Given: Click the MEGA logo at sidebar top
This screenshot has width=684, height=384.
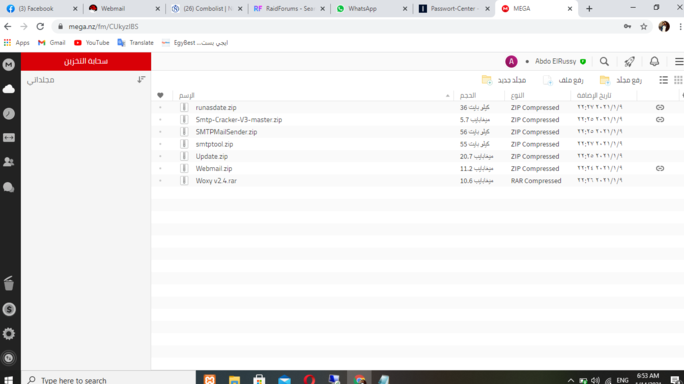Looking at the screenshot, I should (x=9, y=65).
